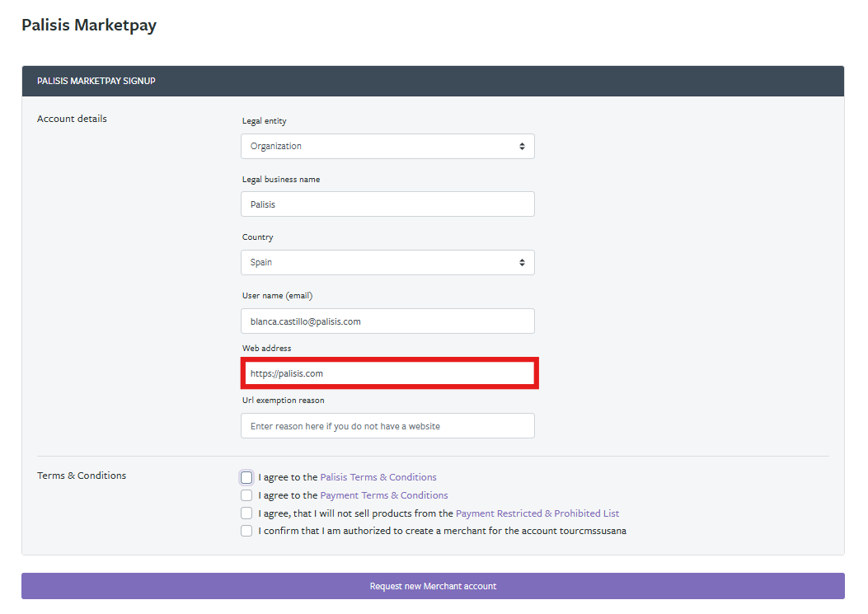
Task: Click the Web address input field
Action: point(390,373)
